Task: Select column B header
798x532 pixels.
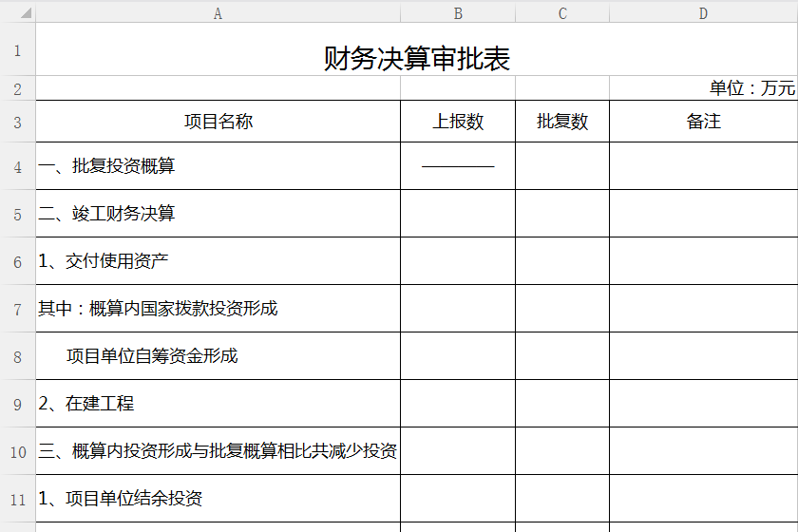Action: pyautogui.click(x=458, y=13)
